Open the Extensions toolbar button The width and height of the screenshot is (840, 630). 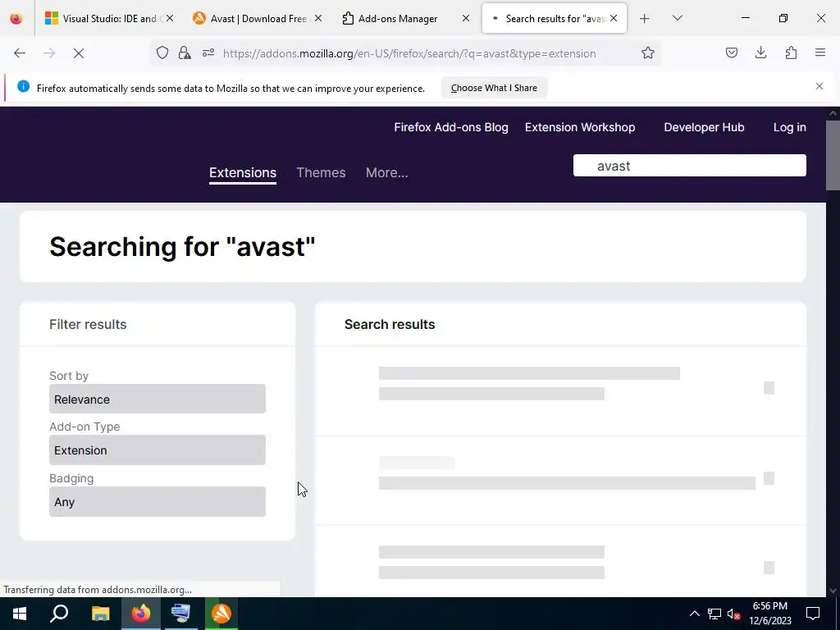791,53
